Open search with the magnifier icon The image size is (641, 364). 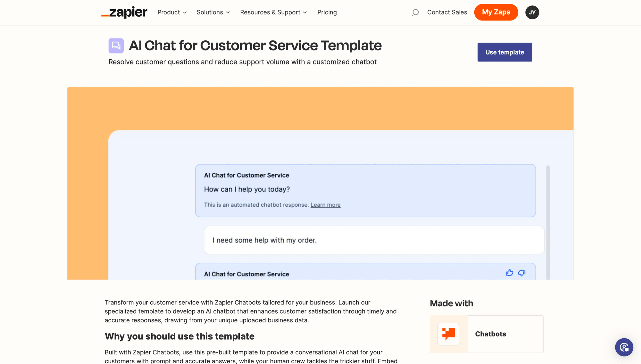click(x=415, y=12)
